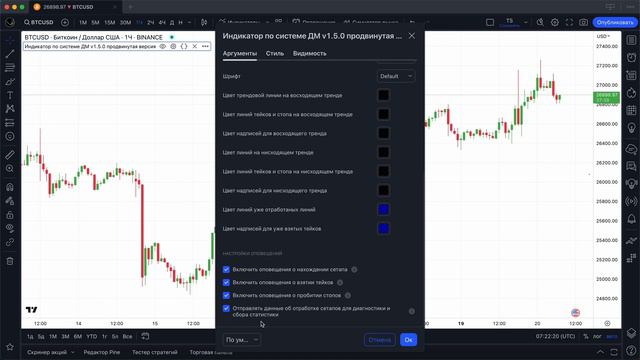Pick uptrend trendline color swatch

[x=383, y=95]
